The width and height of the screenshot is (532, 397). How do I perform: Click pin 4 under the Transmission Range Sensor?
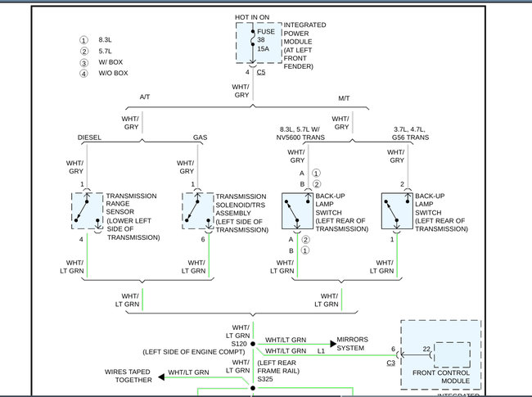[81, 240]
